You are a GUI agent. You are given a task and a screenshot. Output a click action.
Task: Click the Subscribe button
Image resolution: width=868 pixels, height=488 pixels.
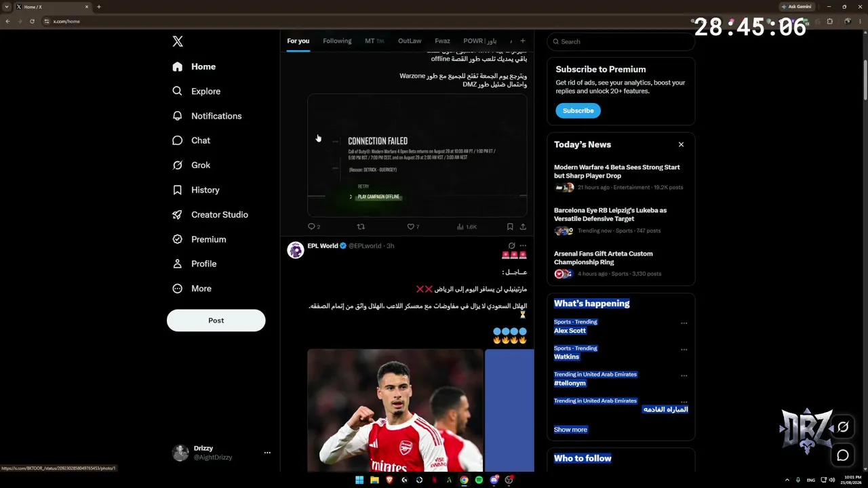pos(578,110)
